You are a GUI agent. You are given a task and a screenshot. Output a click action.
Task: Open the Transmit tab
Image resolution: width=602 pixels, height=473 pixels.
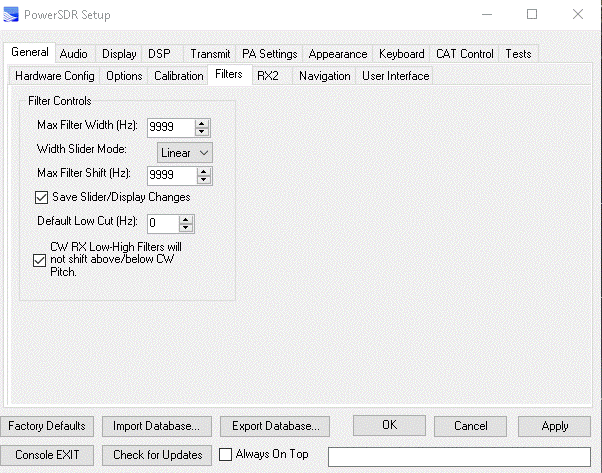(210, 54)
